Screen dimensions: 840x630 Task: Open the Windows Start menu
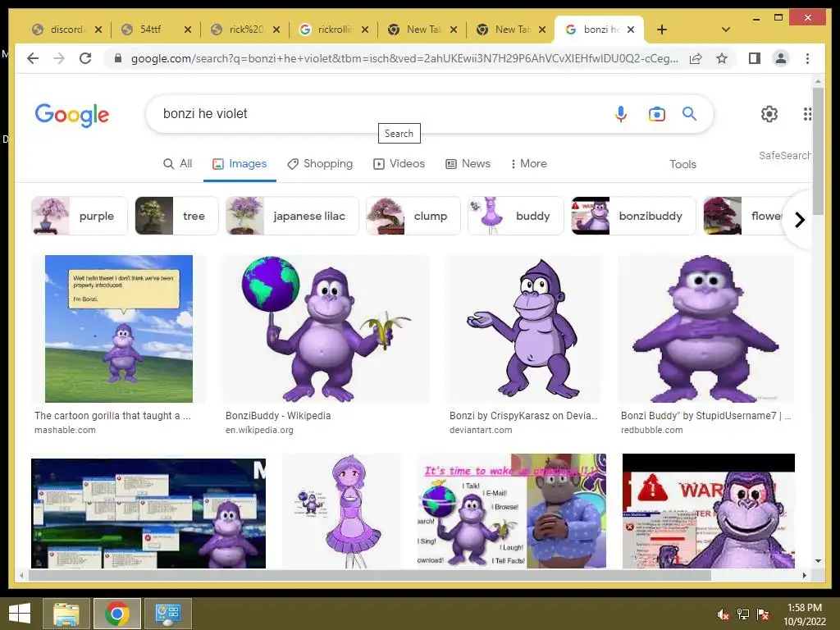coord(20,614)
